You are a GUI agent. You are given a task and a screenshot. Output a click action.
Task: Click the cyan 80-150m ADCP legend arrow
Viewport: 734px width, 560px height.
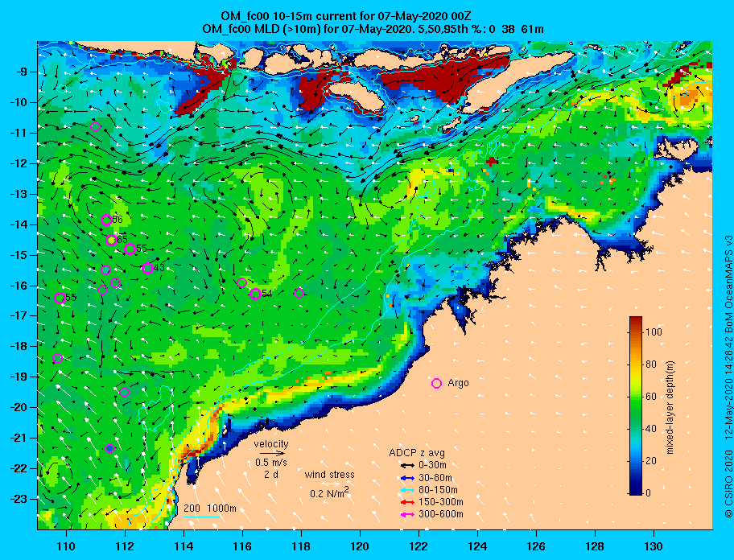408,490
